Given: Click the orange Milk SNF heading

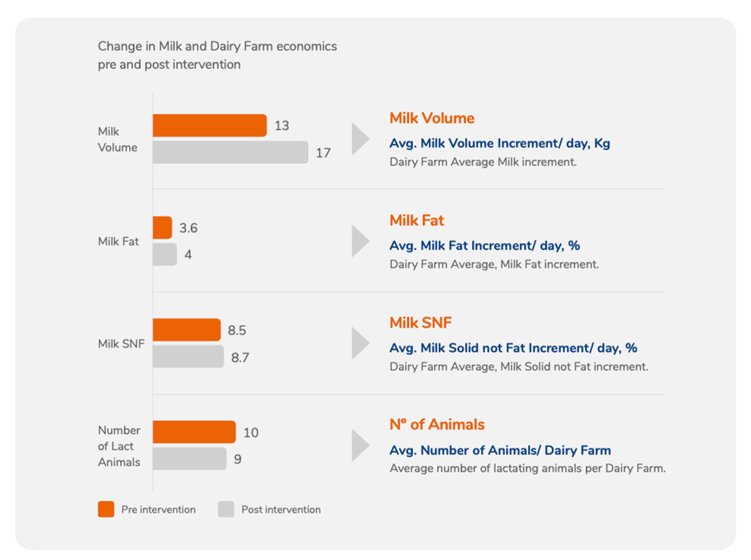Looking at the screenshot, I should point(420,323).
